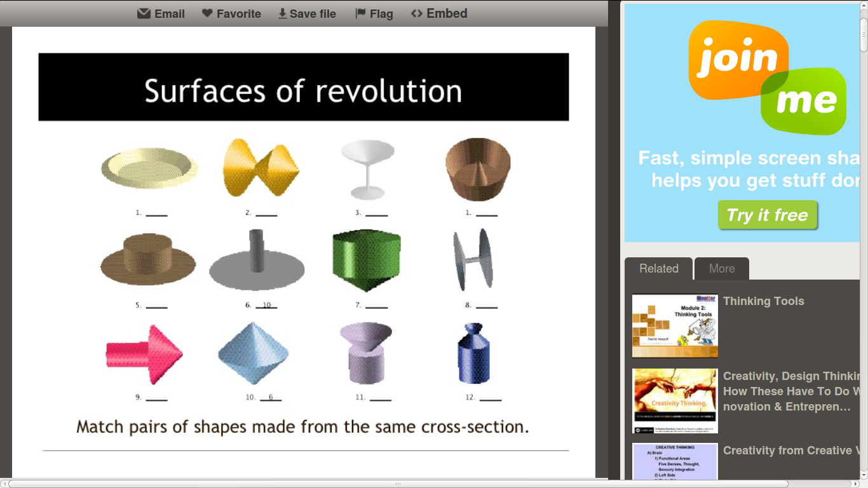868x488 pixels.
Task: Click answer blank for shape 6
Action: [267, 305]
